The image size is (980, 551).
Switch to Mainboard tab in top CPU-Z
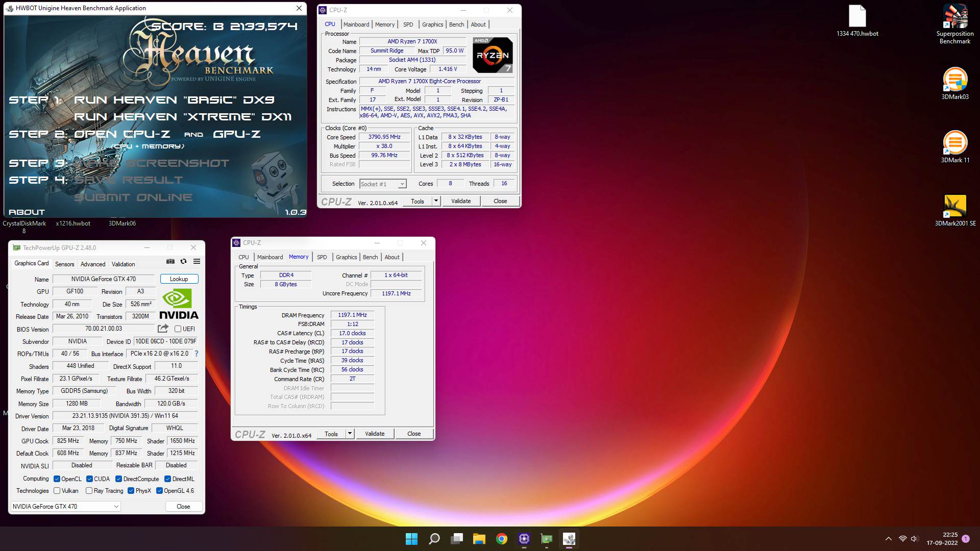(x=356, y=24)
